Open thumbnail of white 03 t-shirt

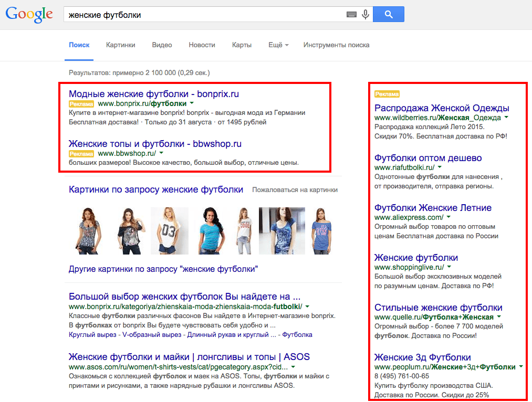169,231
